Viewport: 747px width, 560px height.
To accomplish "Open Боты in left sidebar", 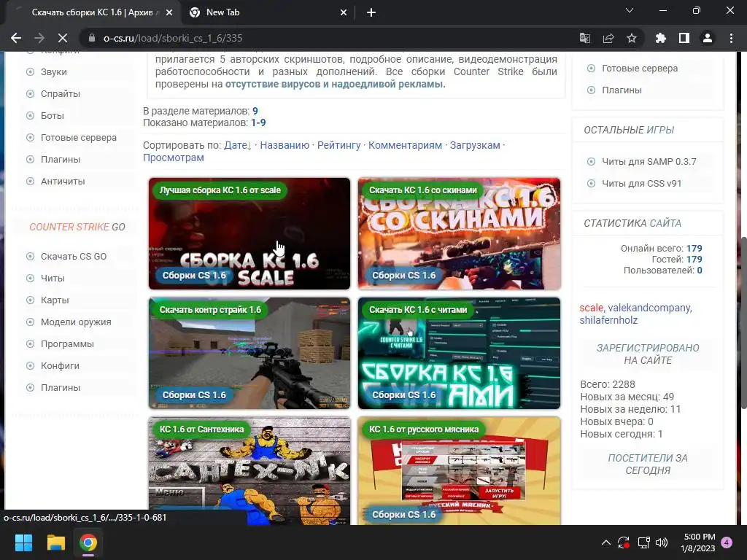I will click(x=52, y=116).
